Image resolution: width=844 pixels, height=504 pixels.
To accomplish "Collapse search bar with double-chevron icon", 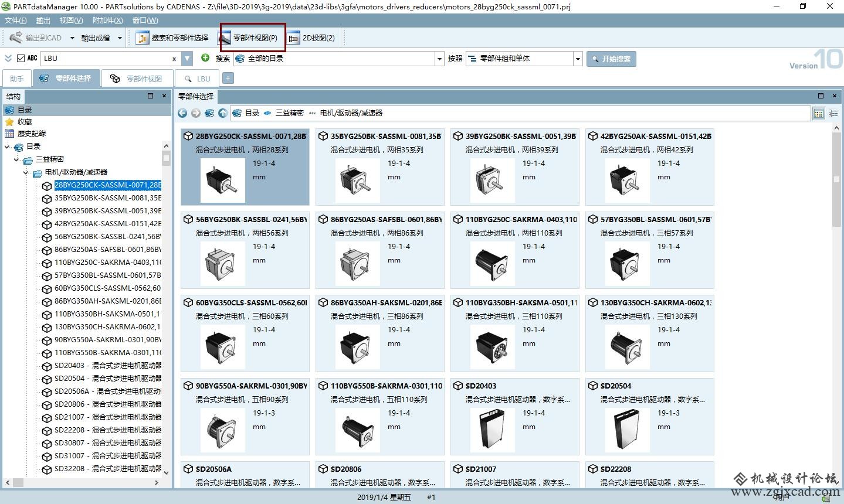I will [8, 58].
